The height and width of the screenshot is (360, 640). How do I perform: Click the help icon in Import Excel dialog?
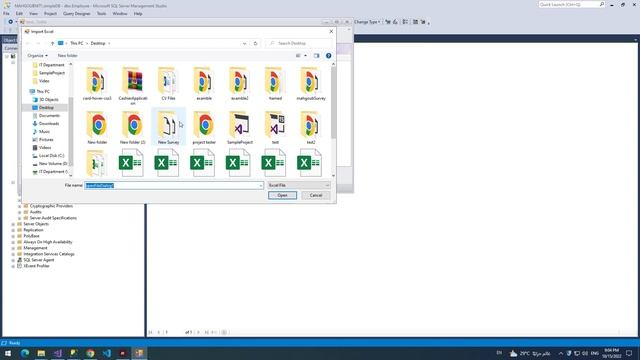pyautogui.click(x=329, y=56)
